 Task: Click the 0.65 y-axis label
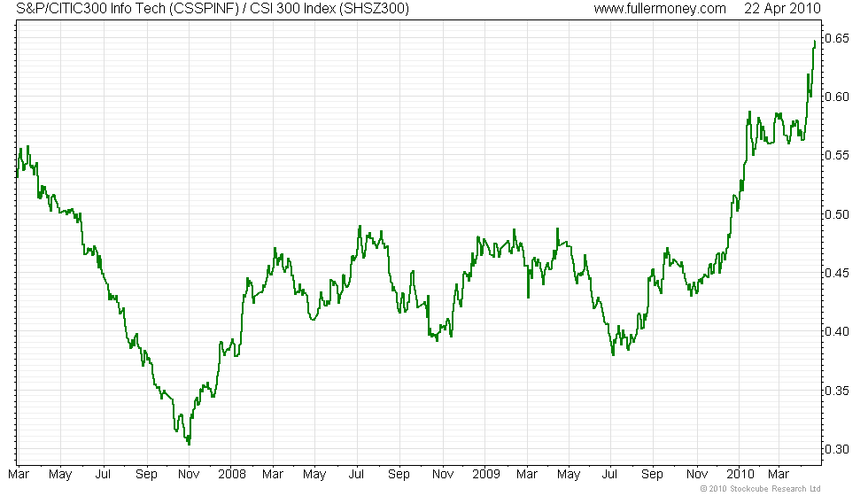(x=836, y=38)
